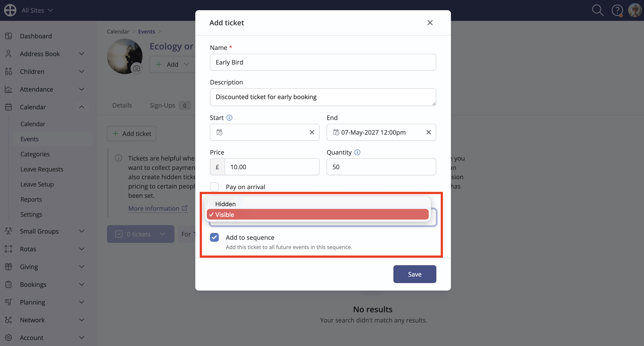
Task: Click the Start date info icon
Action: click(x=229, y=118)
